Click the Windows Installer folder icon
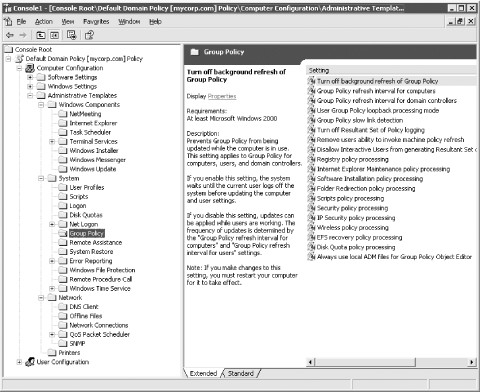Screen dimensions: 481x392 tap(63, 150)
